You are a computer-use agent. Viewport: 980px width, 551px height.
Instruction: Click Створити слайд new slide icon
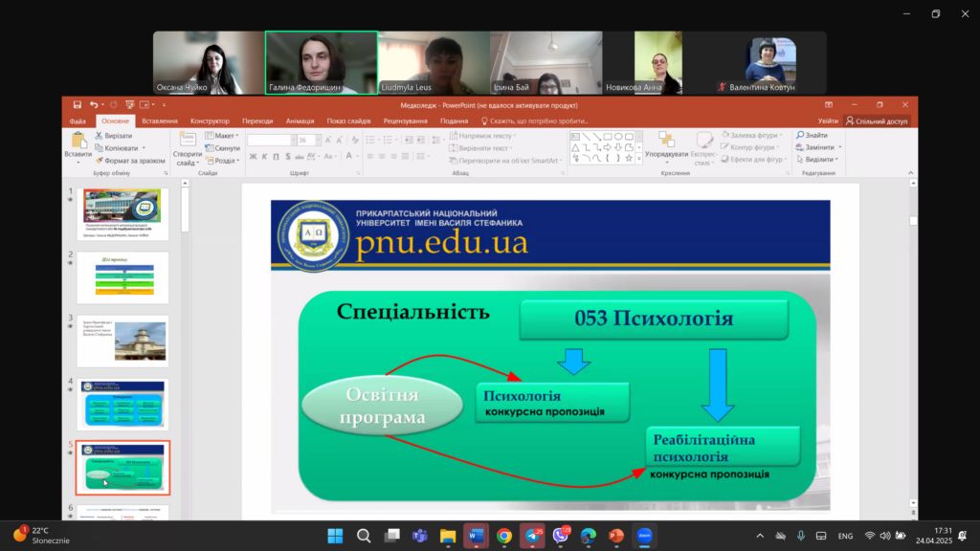tap(188, 148)
